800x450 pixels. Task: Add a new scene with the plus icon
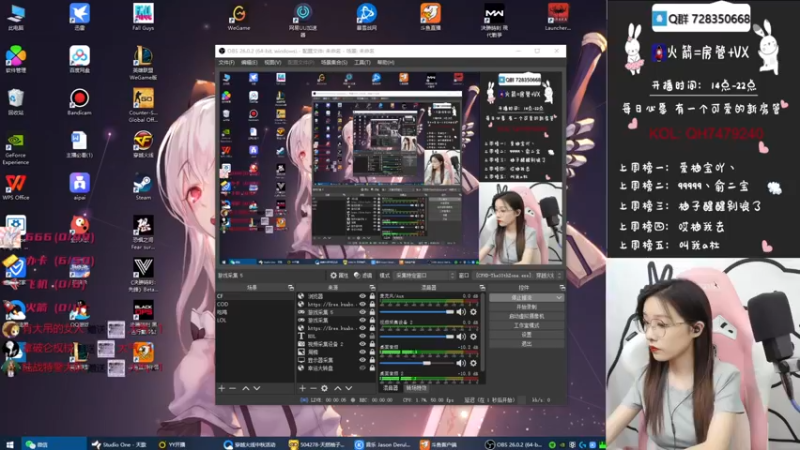[221, 388]
